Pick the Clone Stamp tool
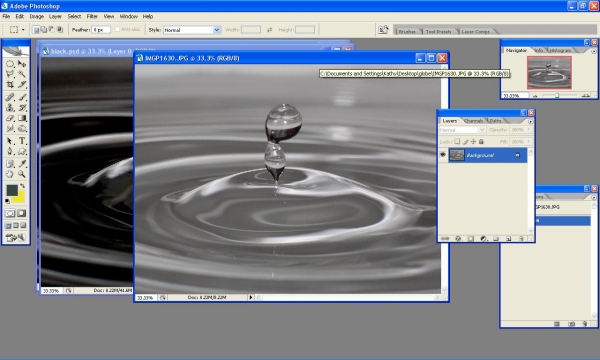600x360 pixels. 10,108
